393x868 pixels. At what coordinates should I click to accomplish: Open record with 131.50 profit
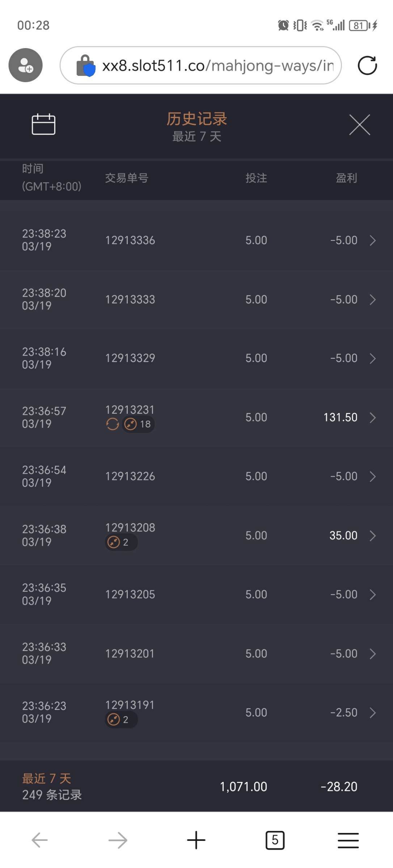[340, 417]
